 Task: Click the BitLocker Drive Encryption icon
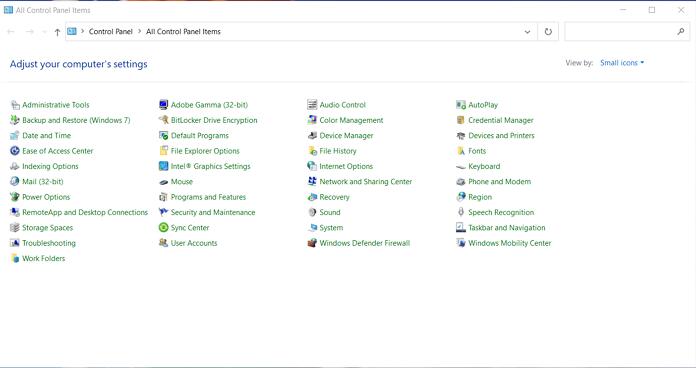pyautogui.click(x=163, y=120)
